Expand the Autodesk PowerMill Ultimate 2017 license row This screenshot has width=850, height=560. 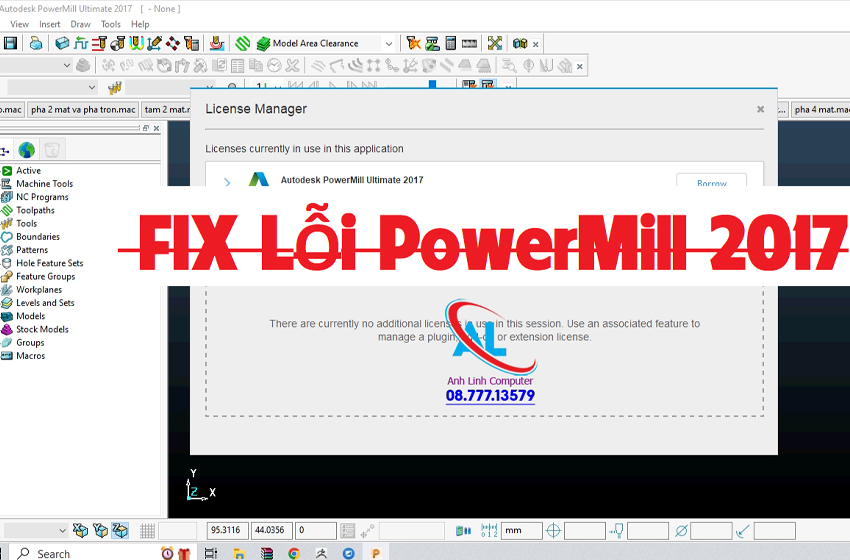tap(227, 183)
